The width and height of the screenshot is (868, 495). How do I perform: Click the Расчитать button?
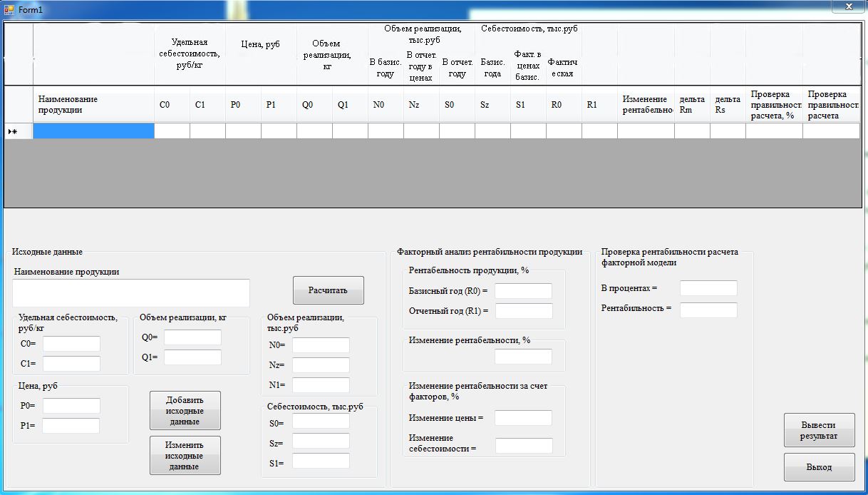tap(328, 290)
